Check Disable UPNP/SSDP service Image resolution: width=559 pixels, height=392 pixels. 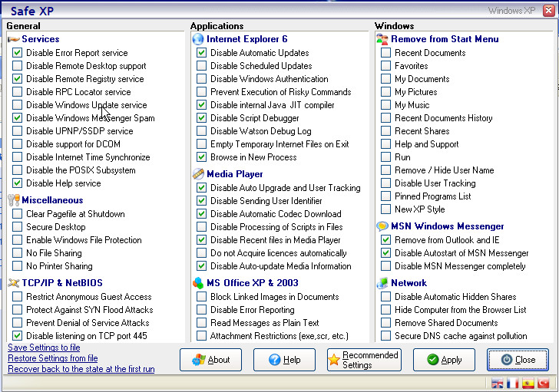coord(17,131)
